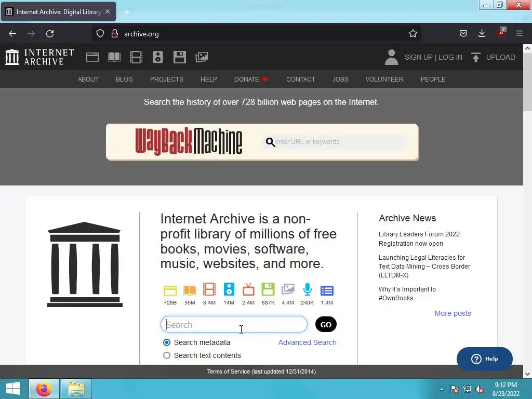Select the 35M books icon
Viewport: 532px width, 399px height.
[190, 290]
